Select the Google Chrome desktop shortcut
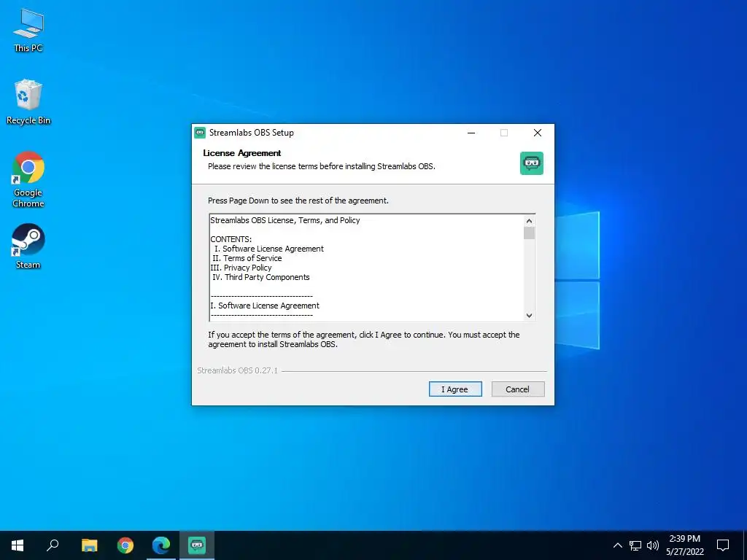 click(28, 179)
